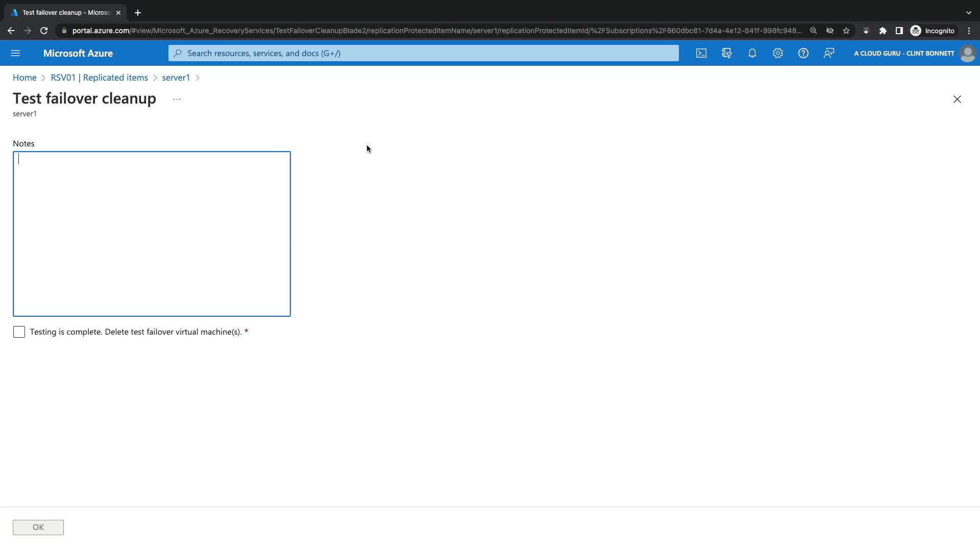Focus the Azure search resources box
The height and width of the screenshot is (551, 980).
click(x=424, y=53)
